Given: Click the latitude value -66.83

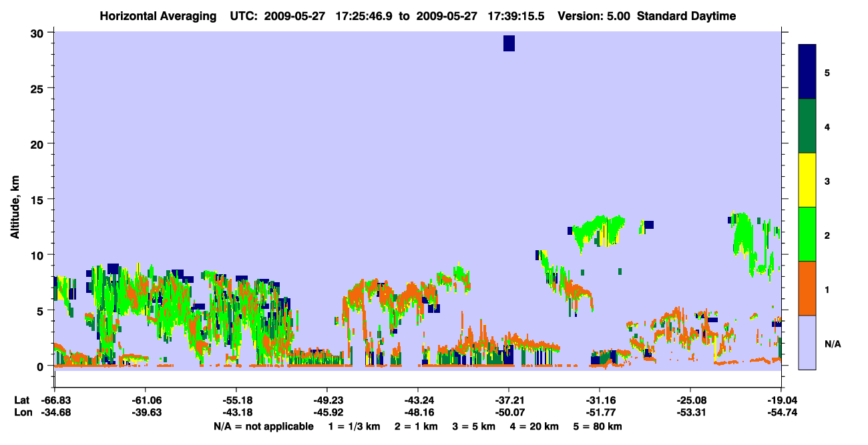Looking at the screenshot, I should (x=55, y=400).
